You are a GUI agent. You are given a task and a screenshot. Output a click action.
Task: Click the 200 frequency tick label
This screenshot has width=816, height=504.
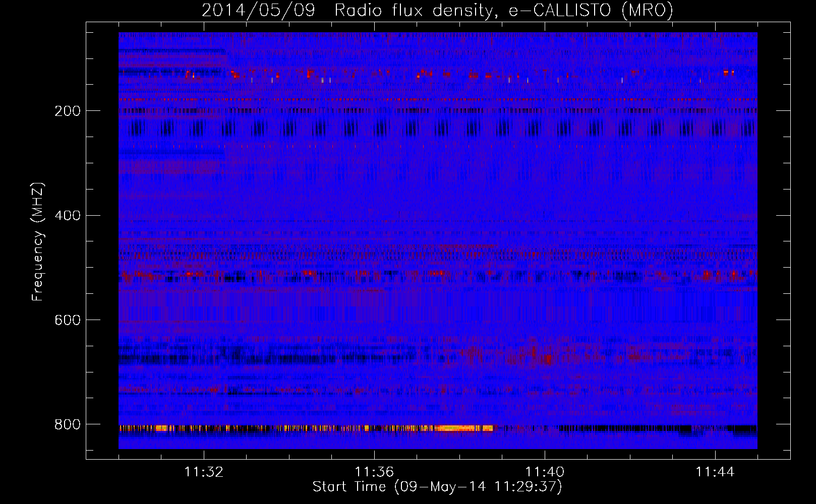(68, 111)
